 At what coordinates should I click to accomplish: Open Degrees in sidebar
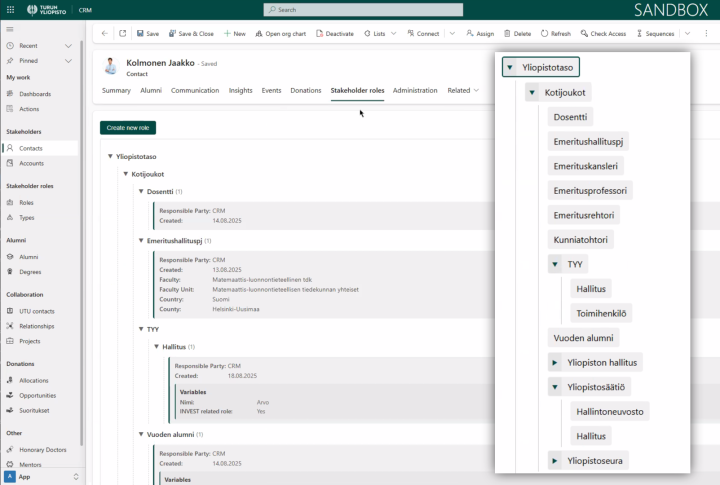[x=39, y=272]
